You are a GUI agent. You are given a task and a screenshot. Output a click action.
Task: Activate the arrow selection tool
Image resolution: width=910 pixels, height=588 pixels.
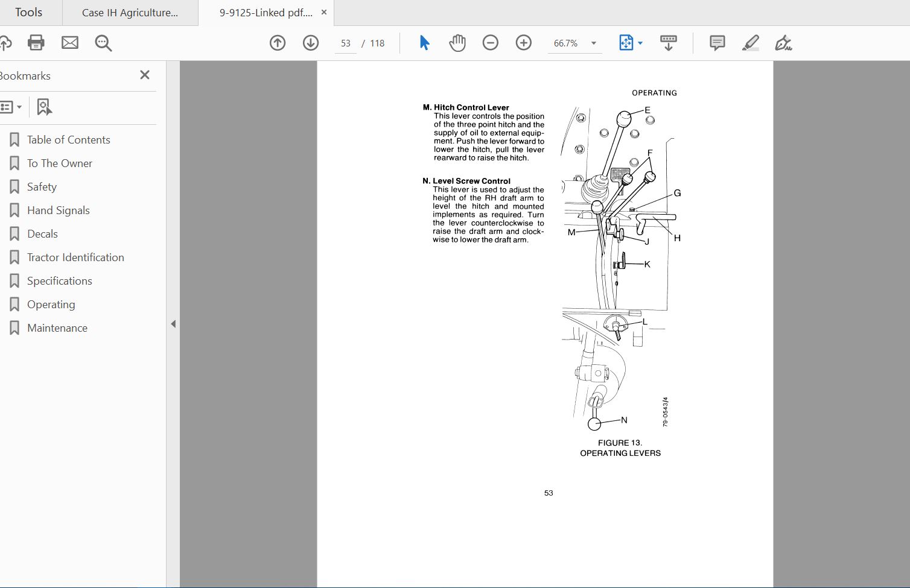coord(424,43)
